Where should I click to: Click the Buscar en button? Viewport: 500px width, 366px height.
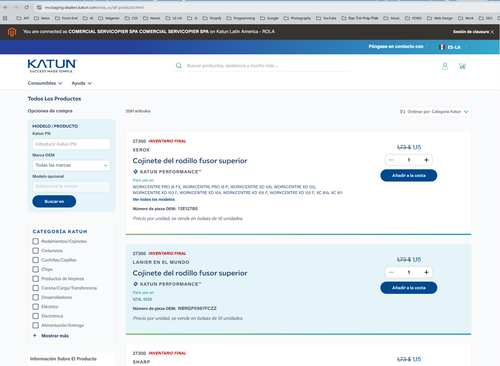tap(54, 201)
